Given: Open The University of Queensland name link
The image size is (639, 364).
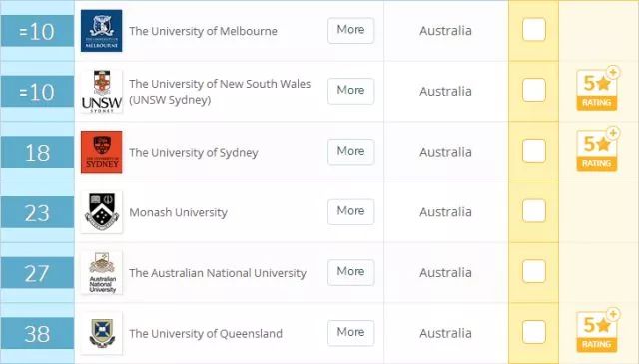Looking at the screenshot, I should coord(206,334).
